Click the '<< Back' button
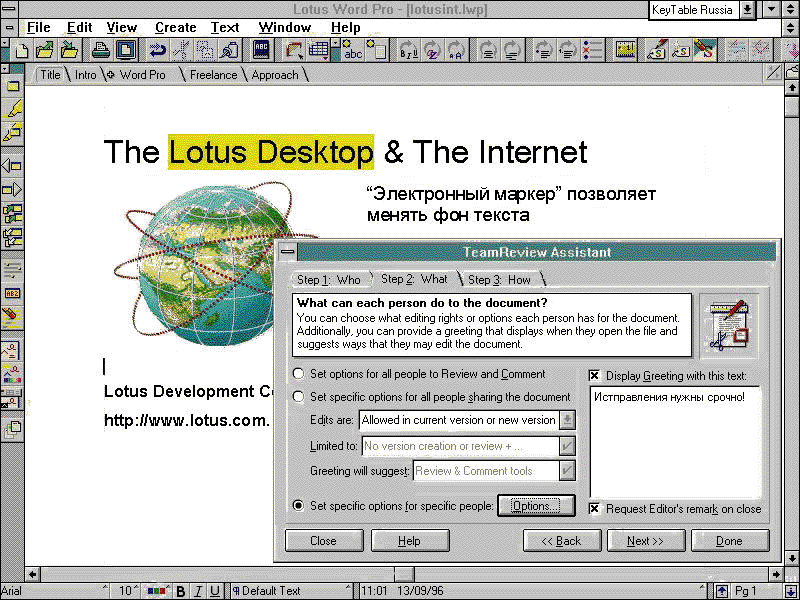Image resolution: width=800 pixels, height=600 pixels. coord(561,541)
